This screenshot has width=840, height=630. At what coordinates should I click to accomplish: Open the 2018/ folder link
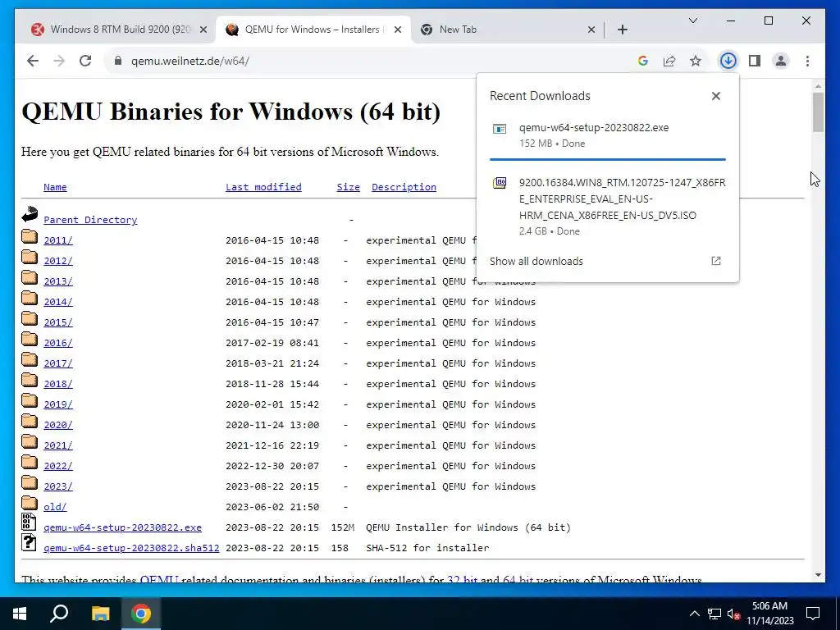58,384
